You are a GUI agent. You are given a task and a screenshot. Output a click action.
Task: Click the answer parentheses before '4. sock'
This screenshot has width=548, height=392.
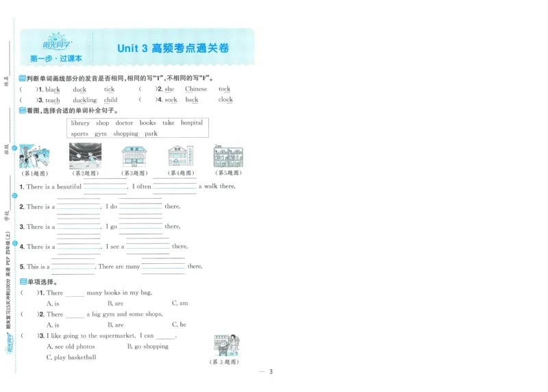point(148,99)
